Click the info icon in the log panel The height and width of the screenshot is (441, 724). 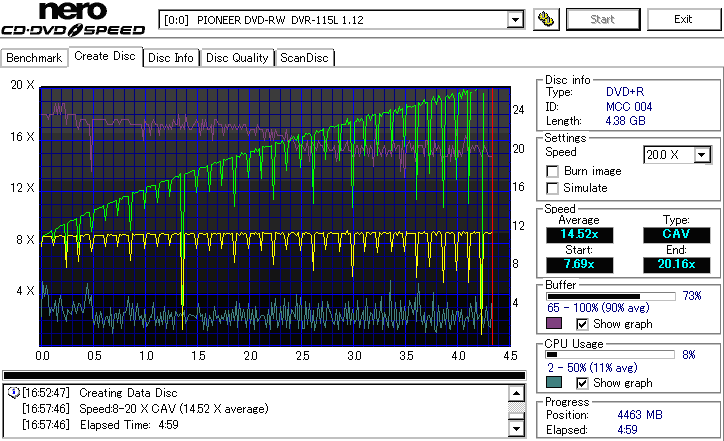tap(13, 392)
